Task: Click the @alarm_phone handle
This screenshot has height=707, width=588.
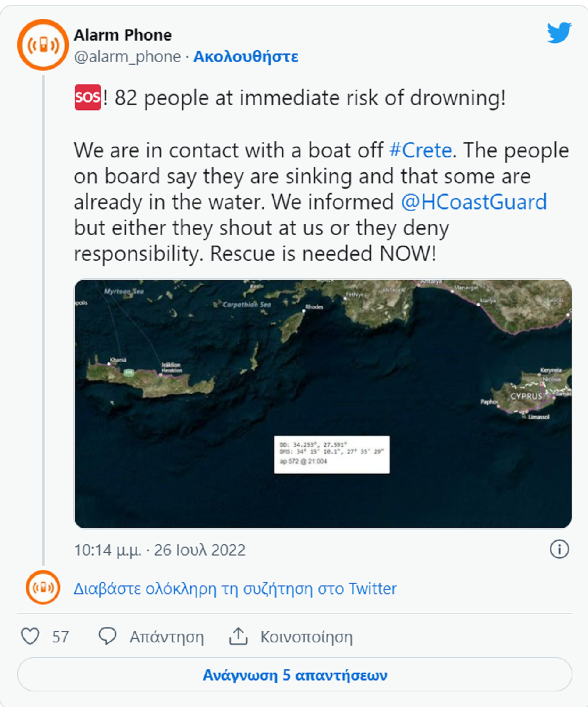Action: (127, 57)
